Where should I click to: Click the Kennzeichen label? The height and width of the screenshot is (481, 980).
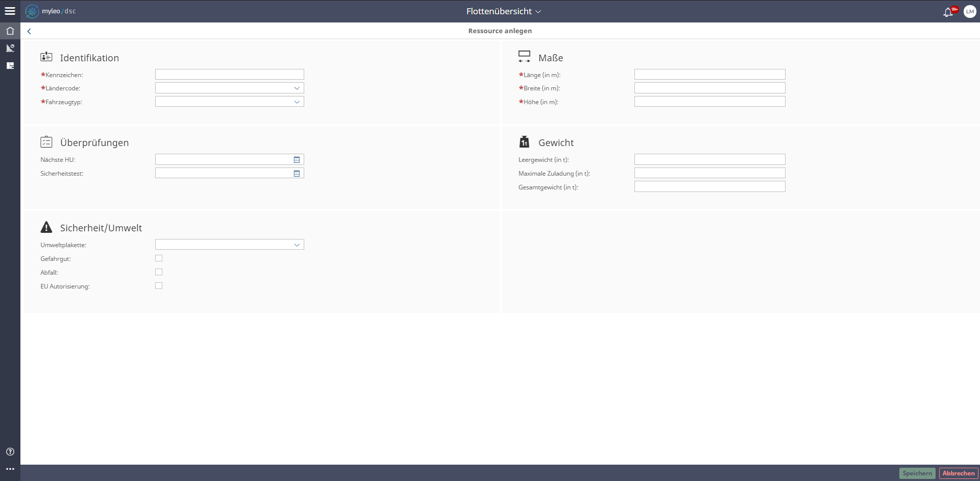coord(62,75)
